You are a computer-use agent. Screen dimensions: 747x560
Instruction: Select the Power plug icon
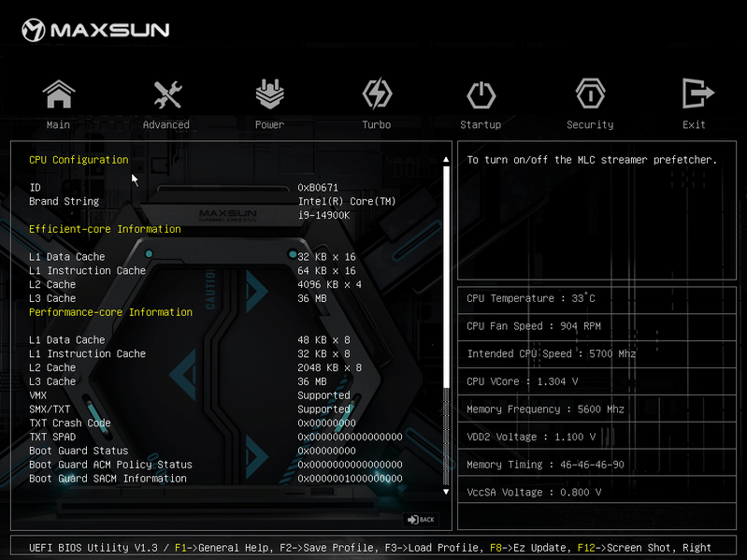pos(269,93)
